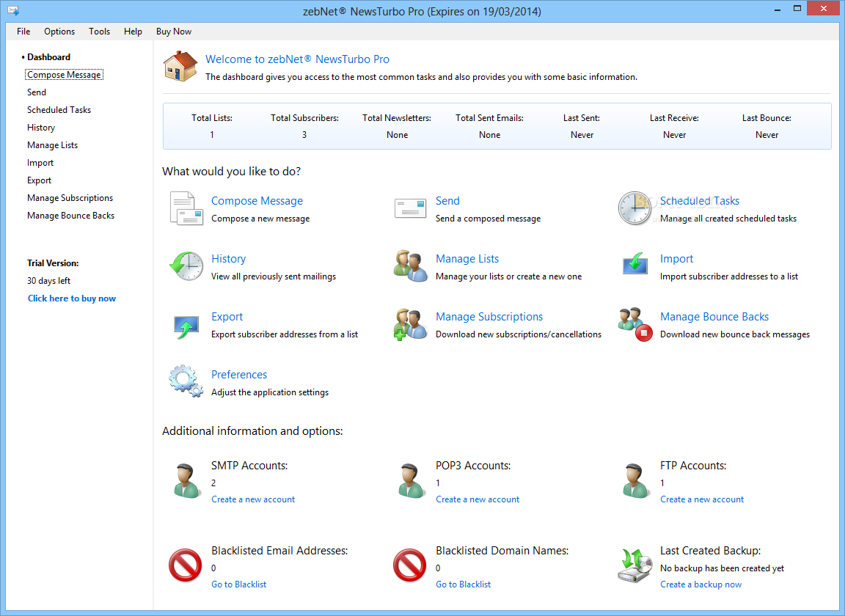Create a new FTP account
Screen dimensions: 845x616
702,499
